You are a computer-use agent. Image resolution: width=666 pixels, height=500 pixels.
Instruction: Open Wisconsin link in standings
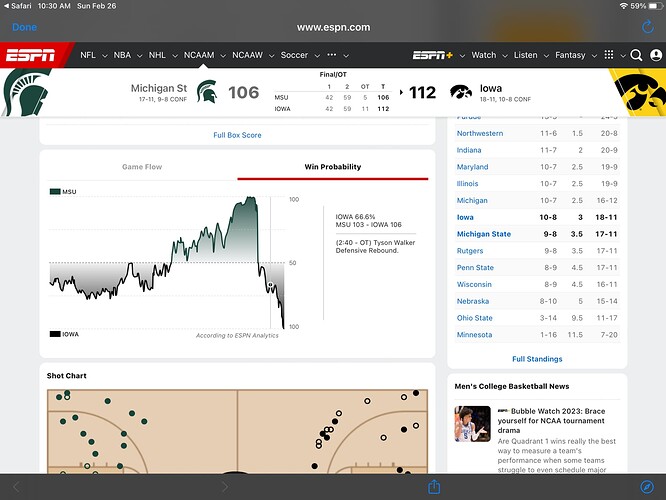(474, 284)
